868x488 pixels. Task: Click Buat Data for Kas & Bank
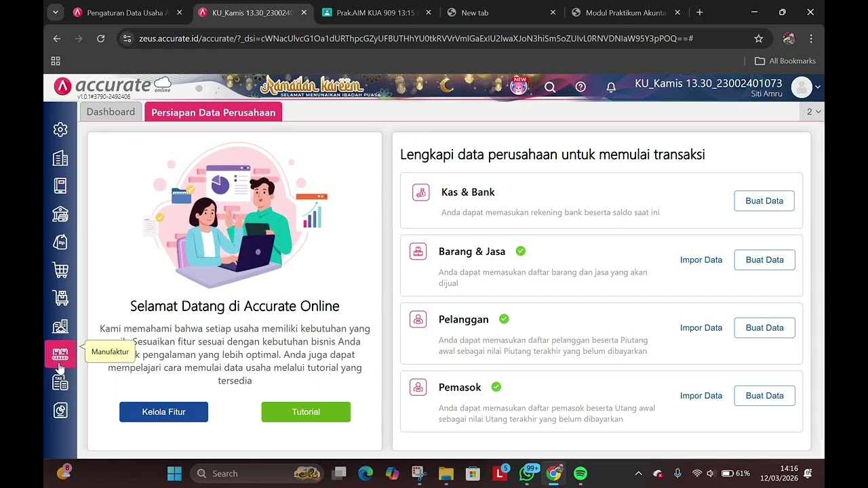pyautogui.click(x=764, y=201)
